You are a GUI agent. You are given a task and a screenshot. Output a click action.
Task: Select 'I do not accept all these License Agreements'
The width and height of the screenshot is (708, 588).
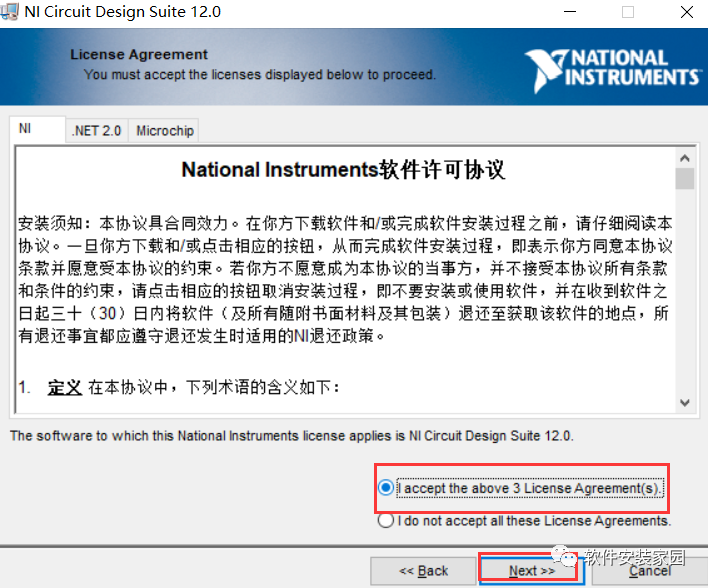pos(386,521)
